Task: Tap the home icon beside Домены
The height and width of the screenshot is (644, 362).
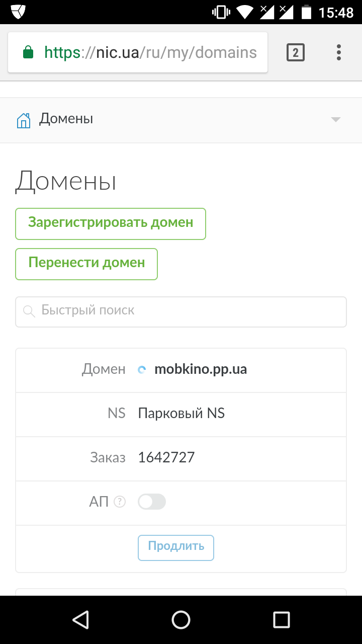Action: [x=24, y=120]
